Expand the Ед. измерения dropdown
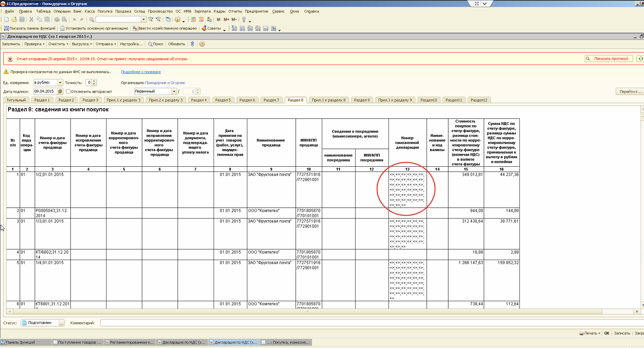The height and width of the screenshot is (348, 644). pos(60,83)
